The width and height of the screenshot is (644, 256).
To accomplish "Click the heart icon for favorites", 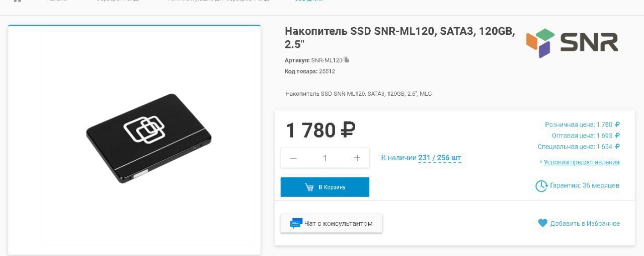I will [x=542, y=223].
